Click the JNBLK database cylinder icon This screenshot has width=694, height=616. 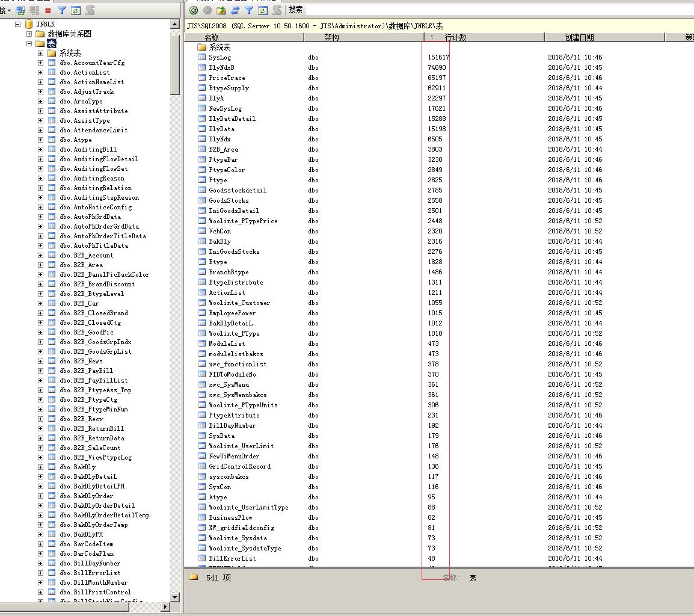point(29,24)
